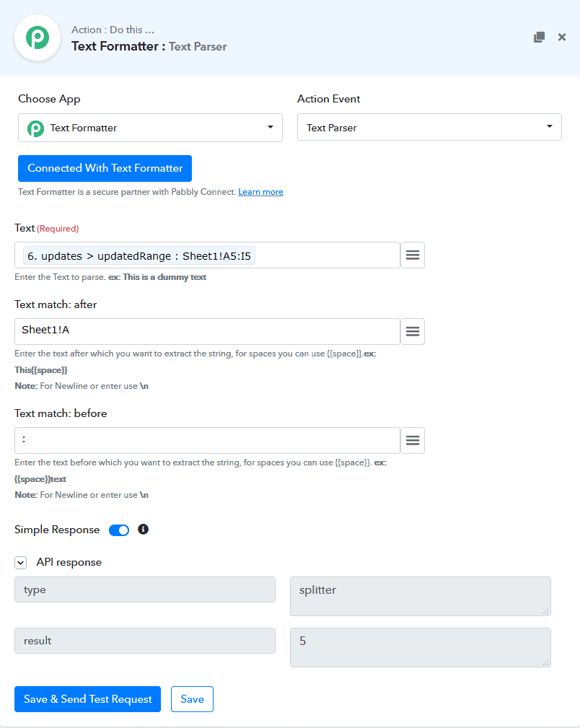The width and height of the screenshot is (580, 728).
Task: Disable the Simple Response toggle
Action: [118, 530]
